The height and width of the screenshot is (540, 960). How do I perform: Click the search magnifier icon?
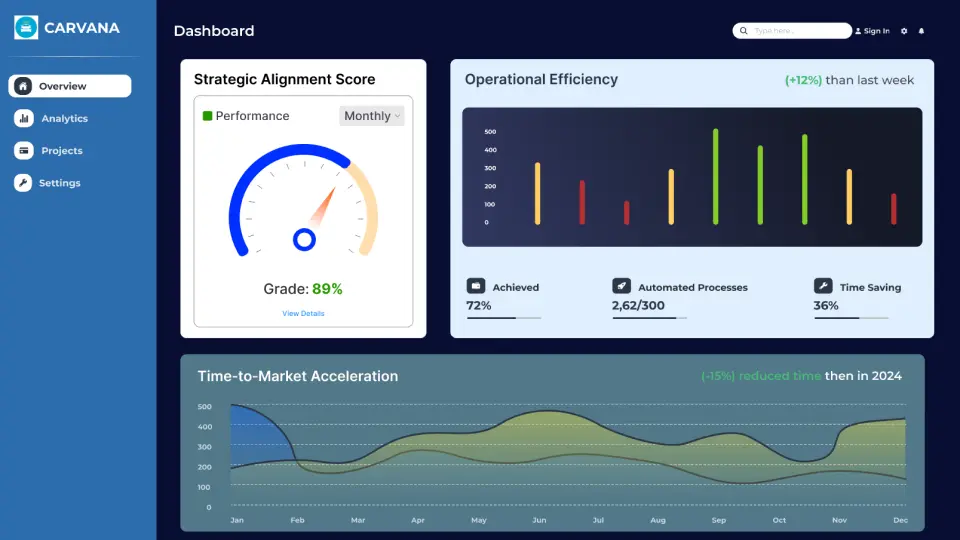tap(743, 31)
